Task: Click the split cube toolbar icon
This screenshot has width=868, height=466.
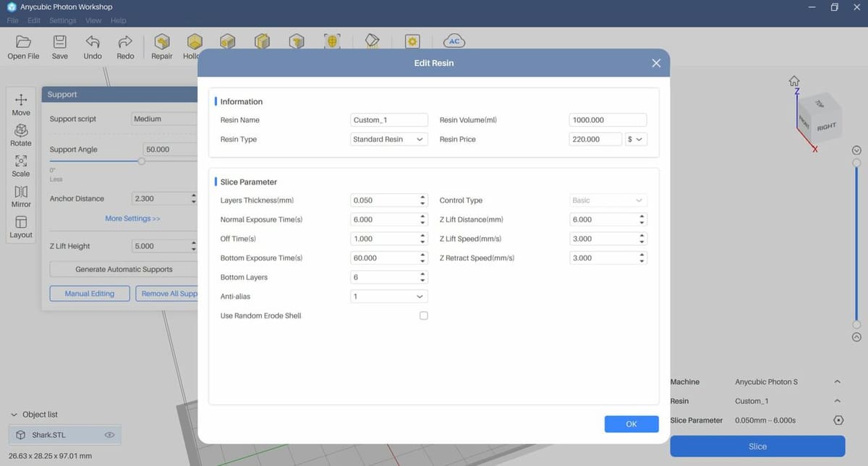Action: (x=262, y=41)
